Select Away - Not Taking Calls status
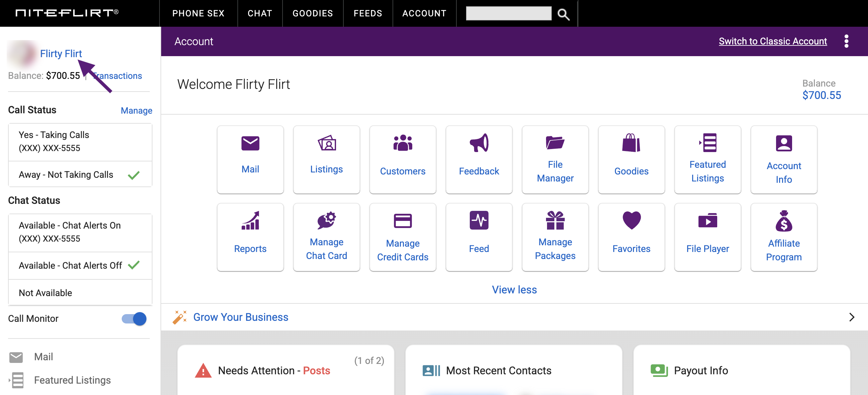This screenshot has width=868, height=395. tap(80, 174)
